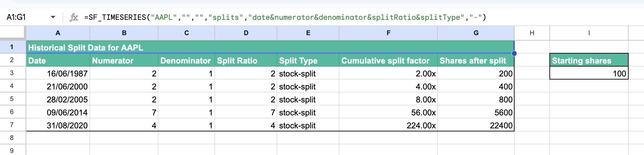
Task: Click shares after split value 200
Action: tap(476, 73)
